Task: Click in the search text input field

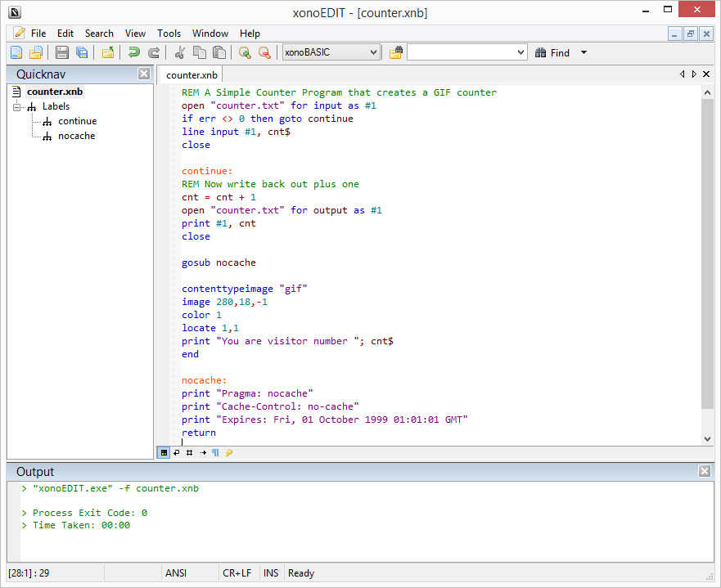Action: [x=462, y=52]
